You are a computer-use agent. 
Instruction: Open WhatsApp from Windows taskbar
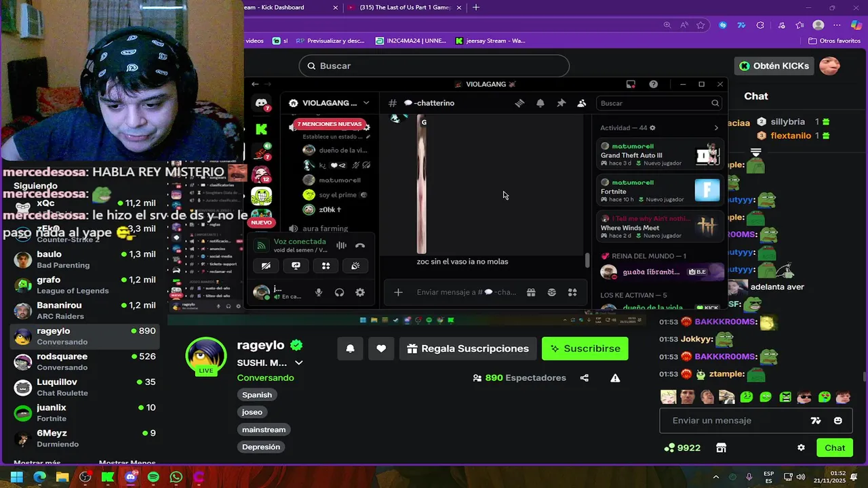[176, 477]
